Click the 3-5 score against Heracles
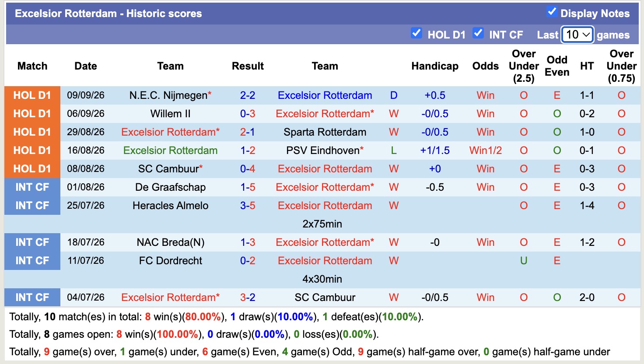This screenshot has height=364, width=644. click(x=248, y=206)
